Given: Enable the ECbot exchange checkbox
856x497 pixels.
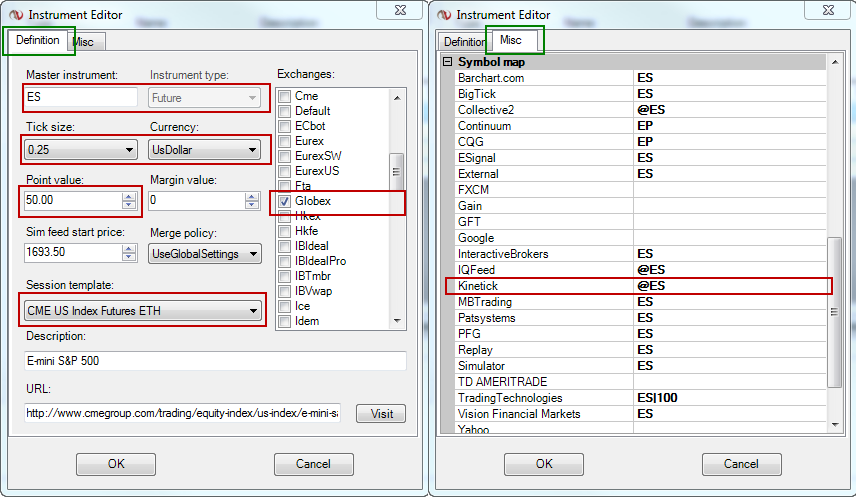Looking at the screenshot, I should (284, 126).
